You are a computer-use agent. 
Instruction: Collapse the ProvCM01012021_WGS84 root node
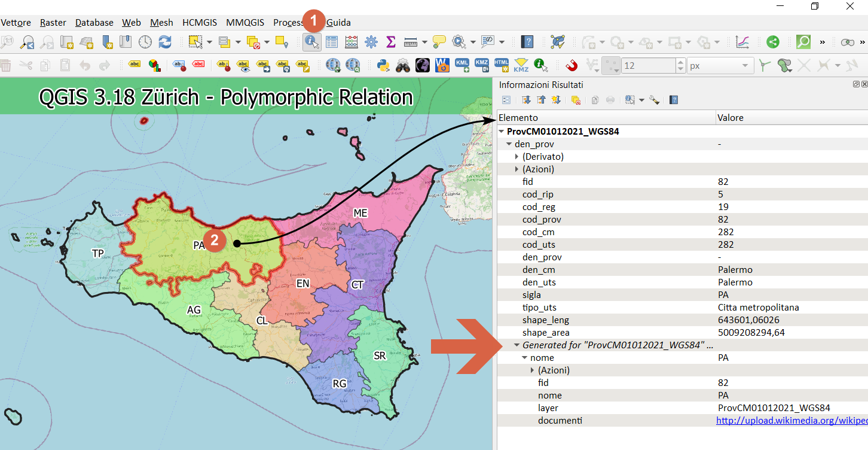tap(501, 132)
